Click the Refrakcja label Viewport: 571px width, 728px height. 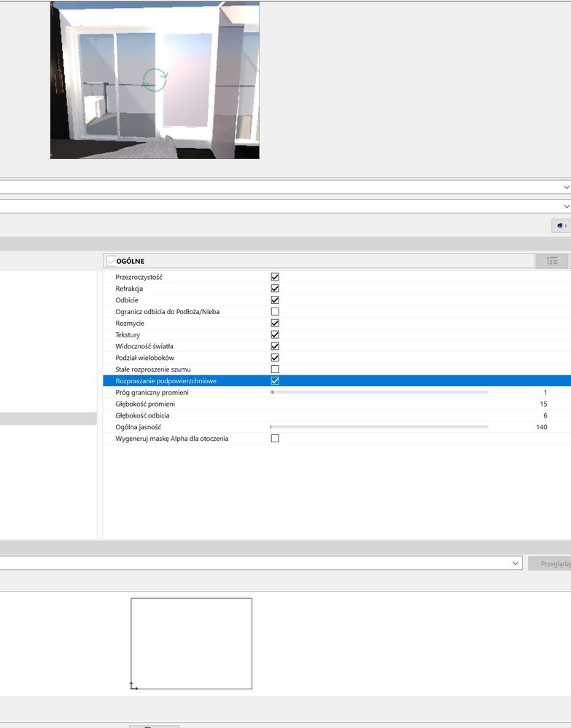coord(129,289)
